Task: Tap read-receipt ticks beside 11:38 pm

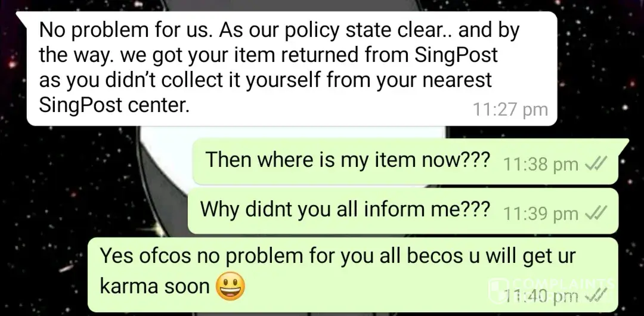Action: tap(596, 165)
